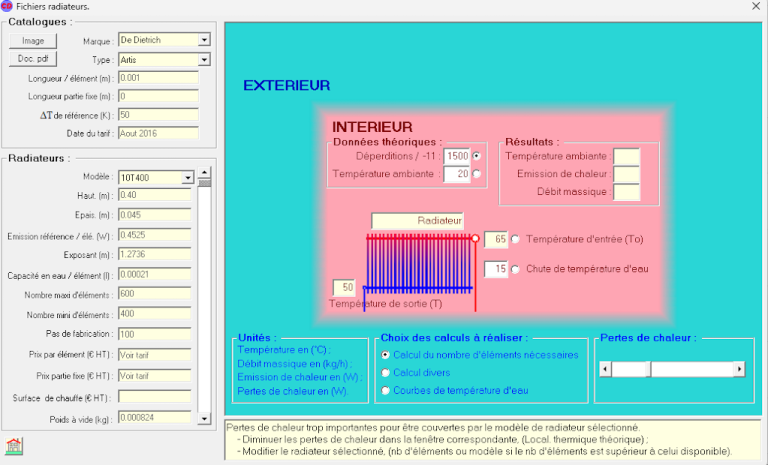The width and height of the screenshot is (768, 465).
Task: Expand the Modèle dropdown showing 10T400
Action: (188, 177)
